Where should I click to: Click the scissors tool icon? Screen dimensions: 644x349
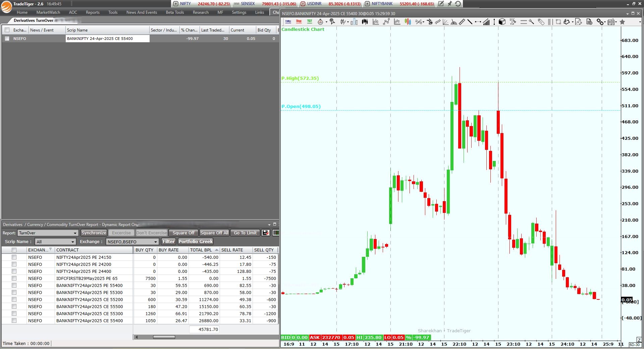click(419, 22)
